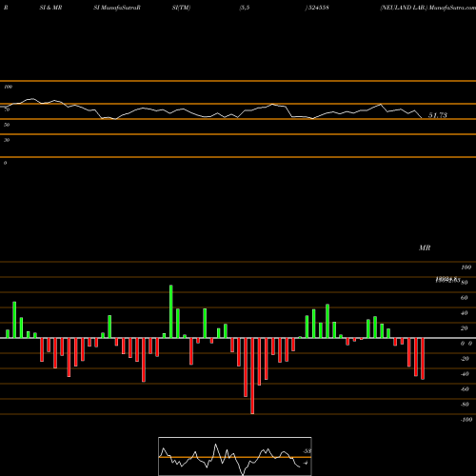Click the '30' label on RSI axis
Viewport: 476px width, 476px height.
(7, 140)
